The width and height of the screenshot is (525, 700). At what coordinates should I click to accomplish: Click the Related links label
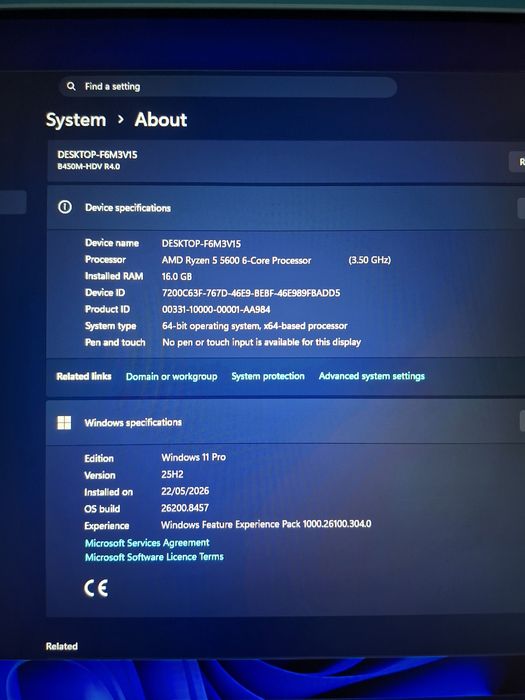(x=84, y=376)
